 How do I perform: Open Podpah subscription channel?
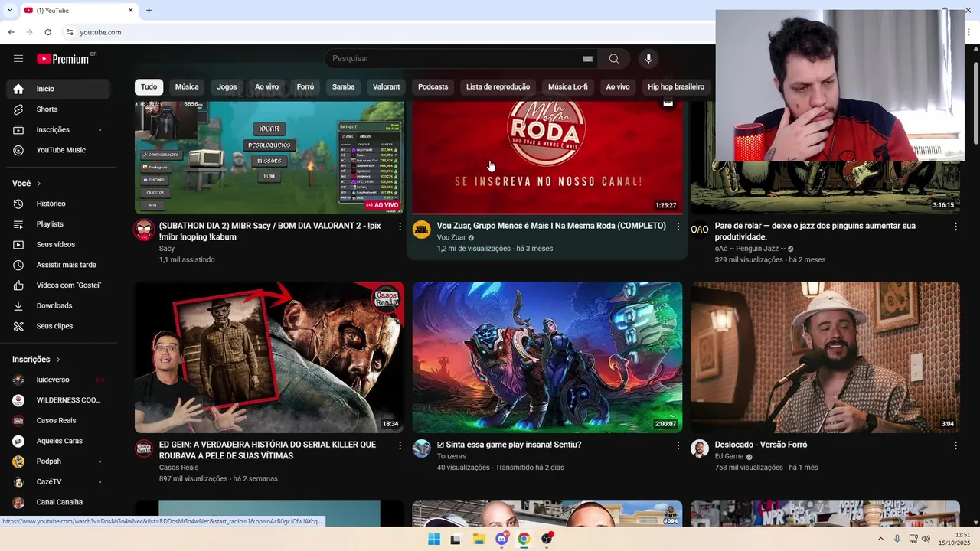(58, 461)
